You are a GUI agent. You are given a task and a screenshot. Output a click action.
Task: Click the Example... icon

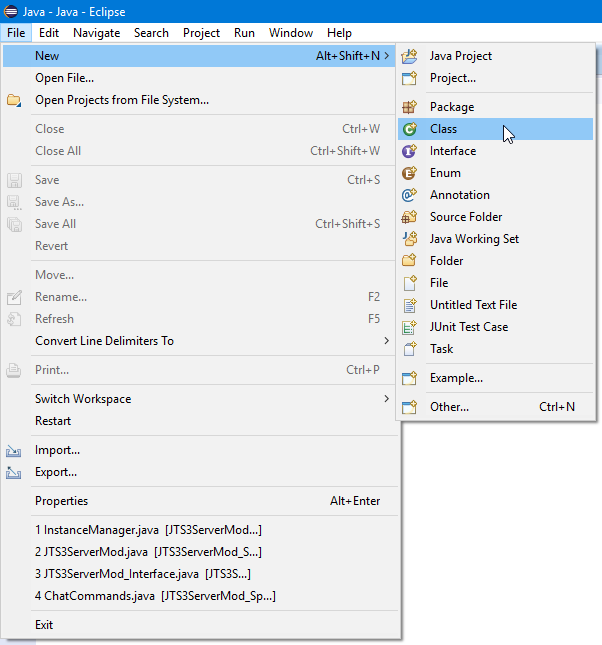click(409, 378)
